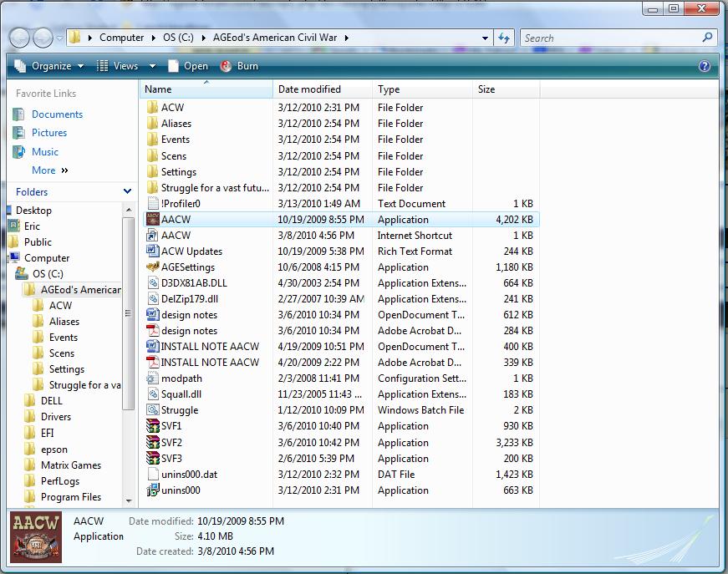Image resolution: width=728 pixels, height=574 pixels.
Task: Sort files by Date modified column
Action: click(309, 89)
